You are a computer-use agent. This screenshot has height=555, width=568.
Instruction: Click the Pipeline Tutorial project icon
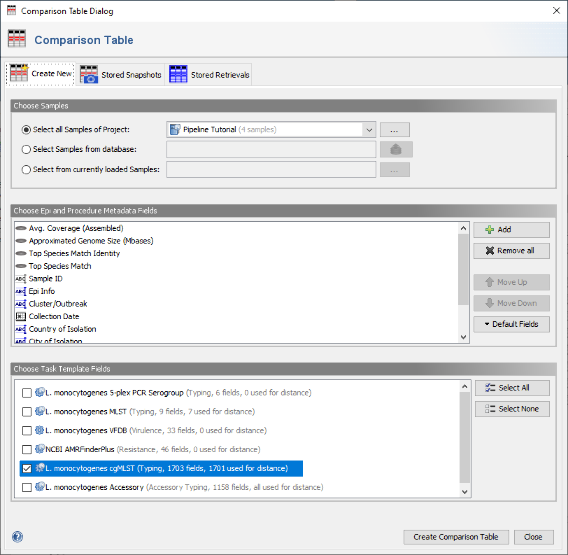[175, 129]
